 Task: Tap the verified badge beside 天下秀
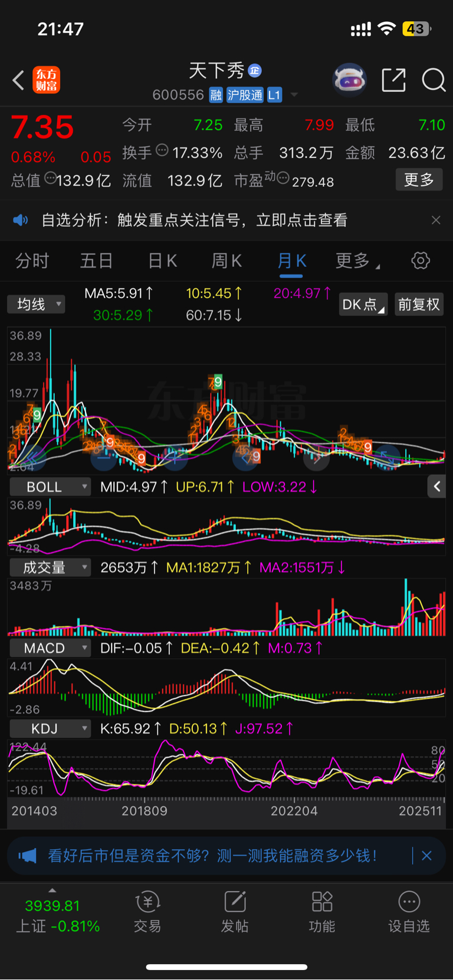pyautogui.click(x=255, y=71)
